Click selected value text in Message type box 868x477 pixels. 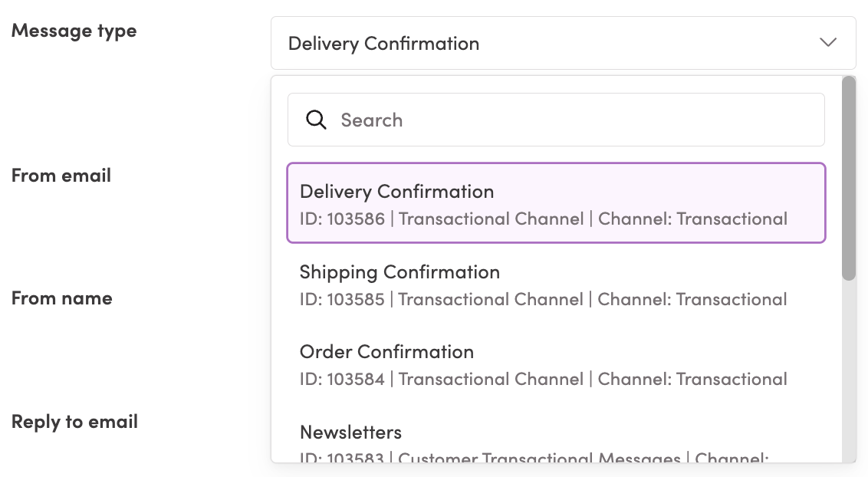(383, 44)
